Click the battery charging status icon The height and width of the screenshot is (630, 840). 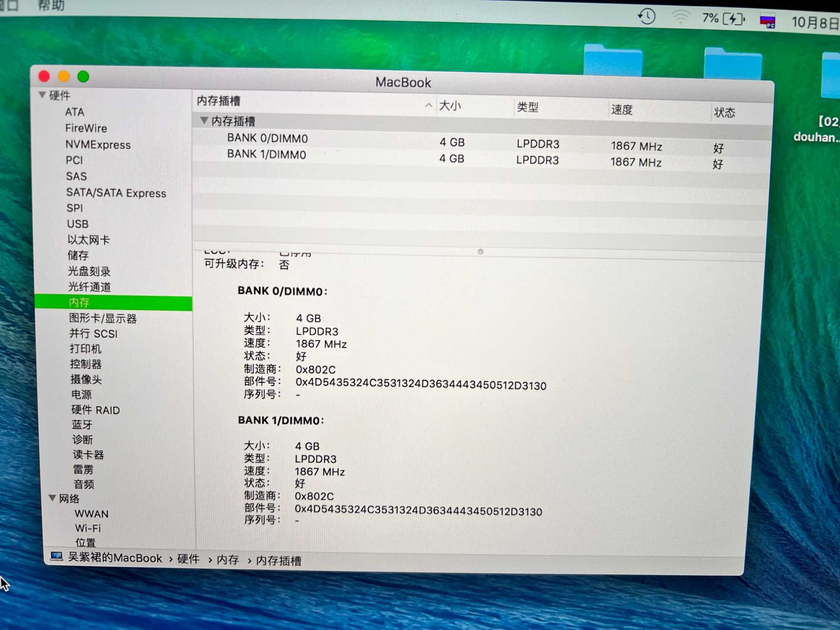pyautogui.click(x=734, y=19)
